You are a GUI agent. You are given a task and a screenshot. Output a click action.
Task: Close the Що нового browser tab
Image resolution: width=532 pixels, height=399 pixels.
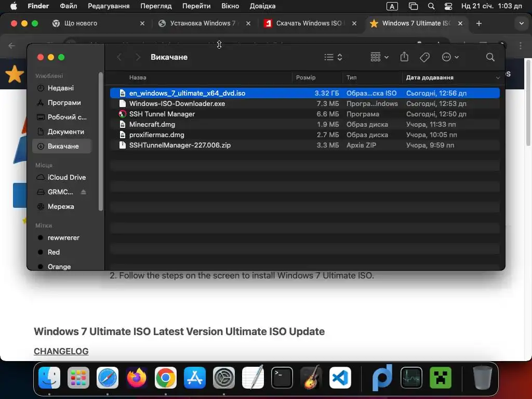[142, 23]
